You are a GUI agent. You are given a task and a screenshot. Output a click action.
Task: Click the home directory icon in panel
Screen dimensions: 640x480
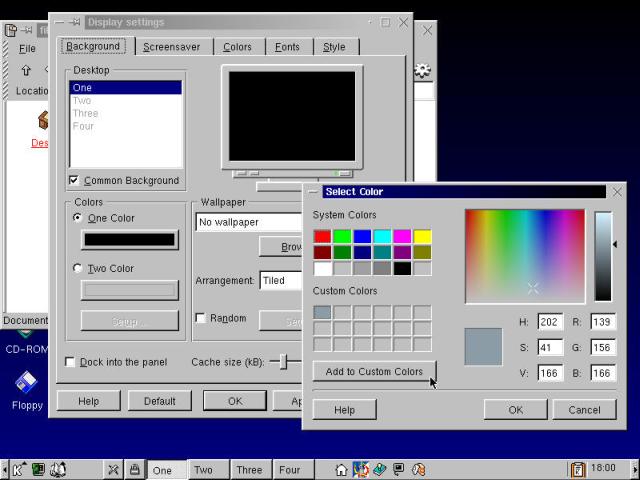pos(341,469)
